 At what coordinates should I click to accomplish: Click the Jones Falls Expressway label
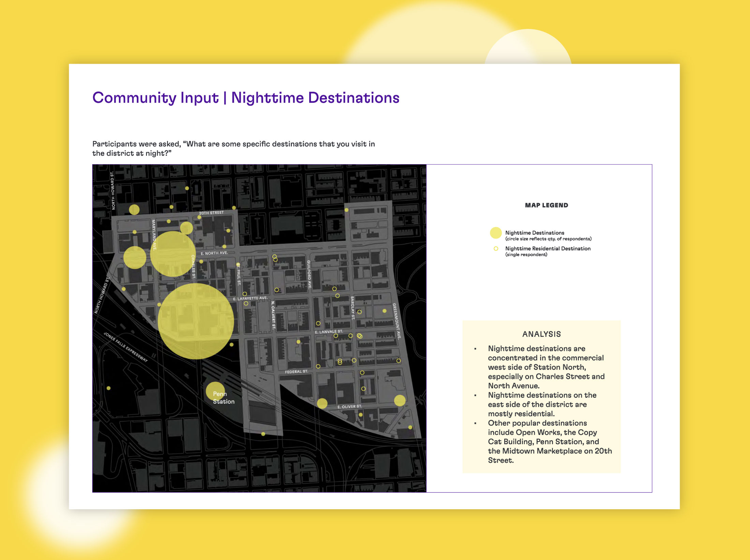coord(125,347)
